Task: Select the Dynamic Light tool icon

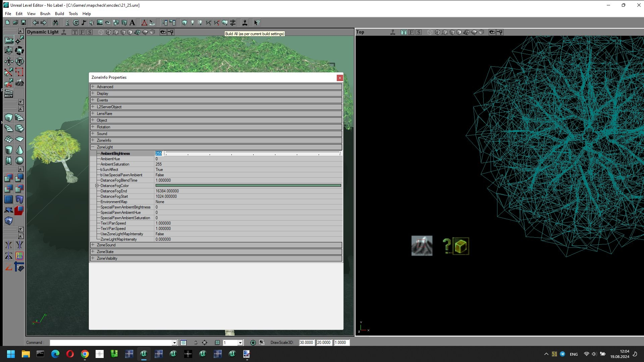Action: point(64,32)
